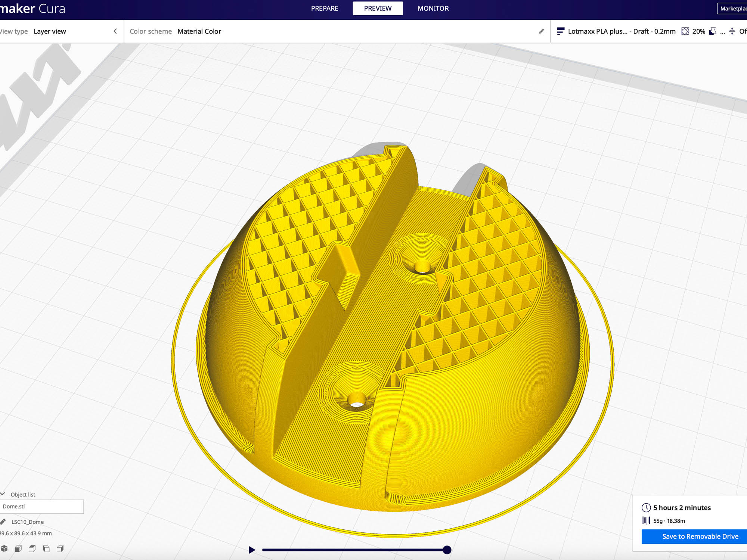The image size is (747, 560).
Task: Click the 20% infill value
Action: 698,31
